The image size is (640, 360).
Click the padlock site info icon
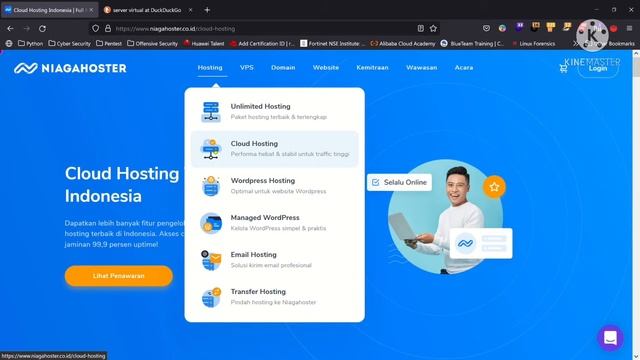pos(108,29)
